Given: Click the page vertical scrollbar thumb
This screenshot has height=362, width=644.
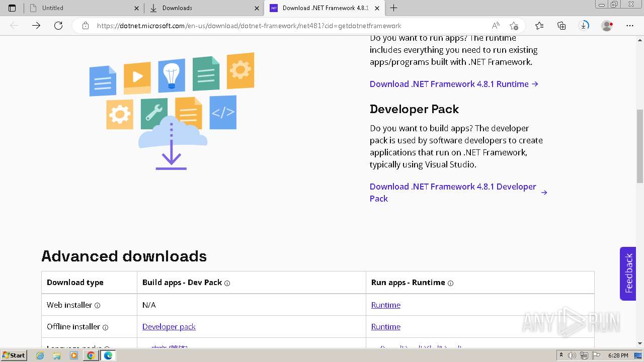Looking at the screenshot, I should 640,146.
